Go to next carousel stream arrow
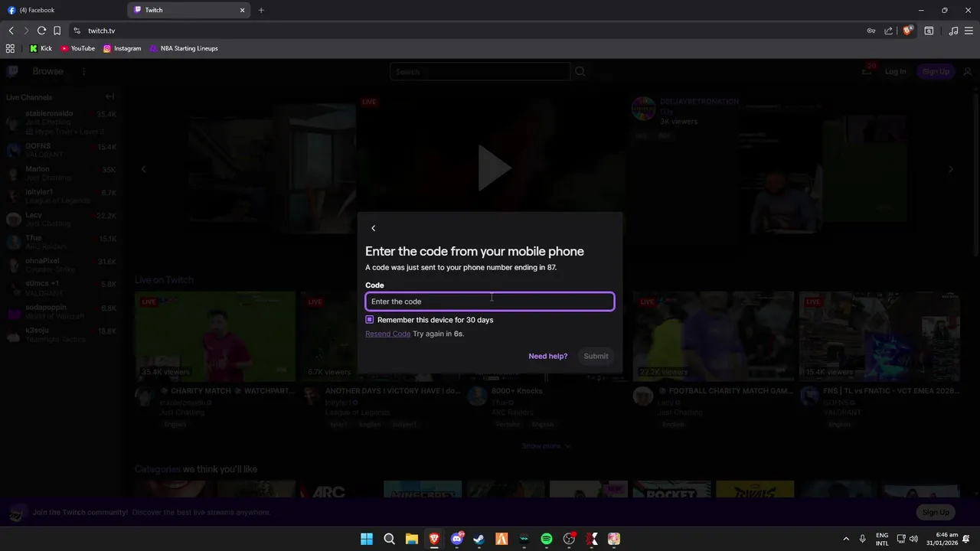 (x=951, y=169)
